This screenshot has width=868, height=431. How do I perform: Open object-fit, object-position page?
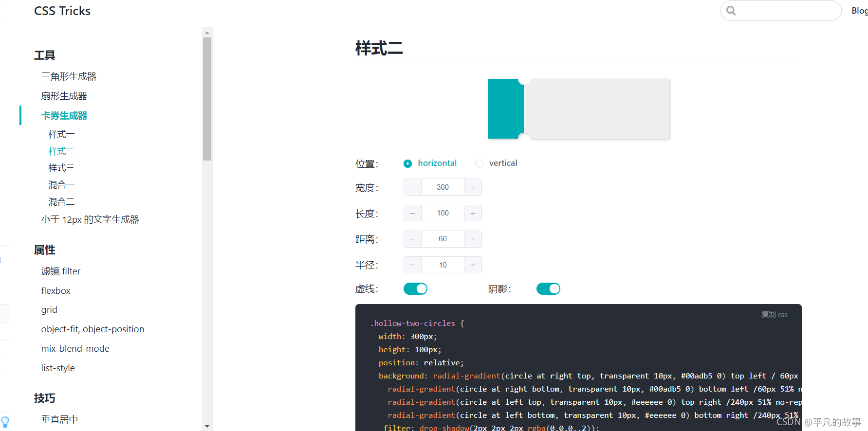(x=92, y=329)
